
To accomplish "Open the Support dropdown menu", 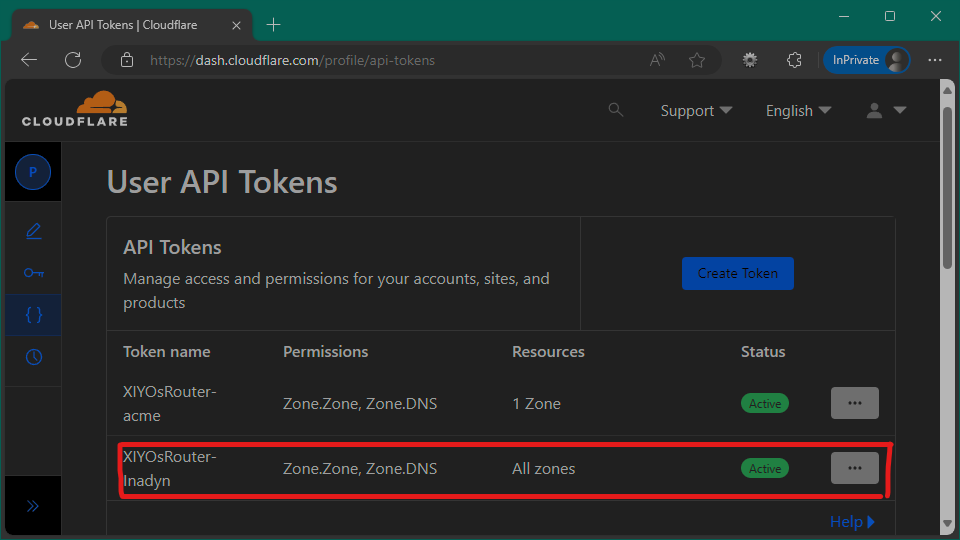I will (696, 111).
